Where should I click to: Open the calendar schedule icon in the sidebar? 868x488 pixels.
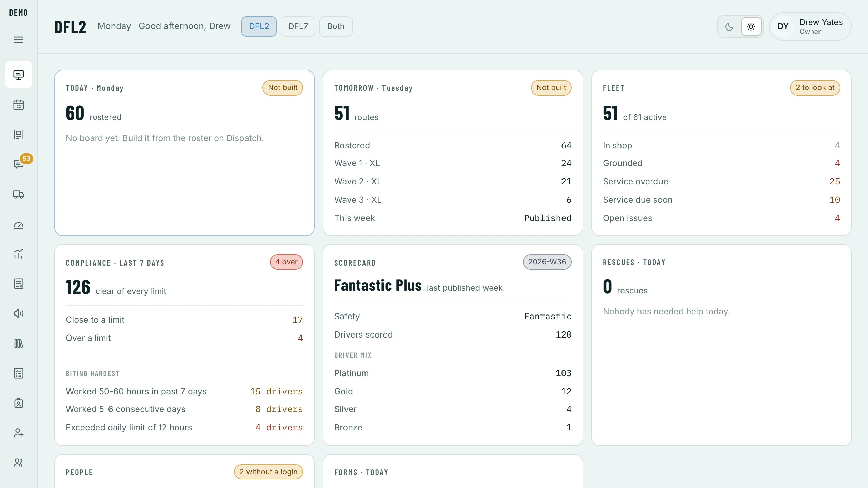tap(19, 105)
